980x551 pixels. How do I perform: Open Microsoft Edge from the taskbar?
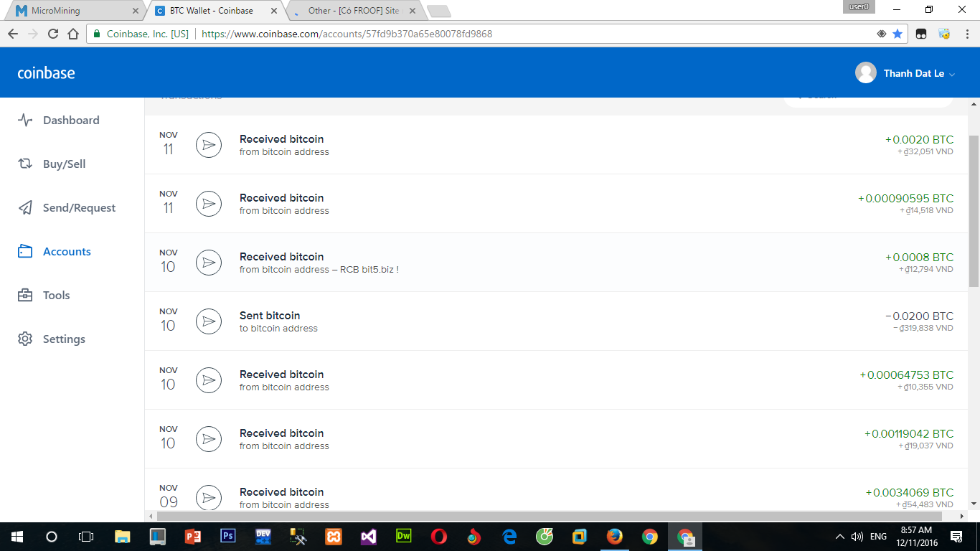(509, 537)
